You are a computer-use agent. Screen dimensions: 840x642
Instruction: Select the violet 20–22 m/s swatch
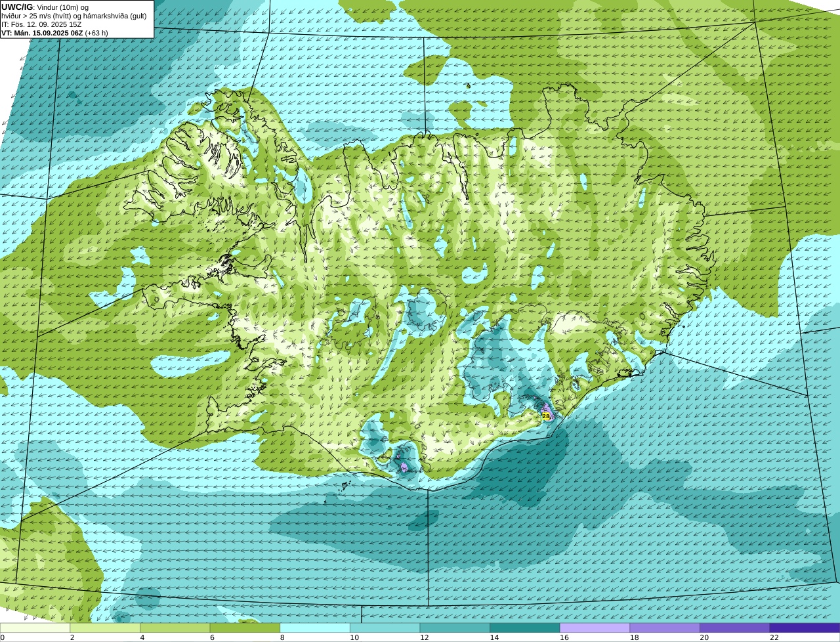click(x=734, y=628)
